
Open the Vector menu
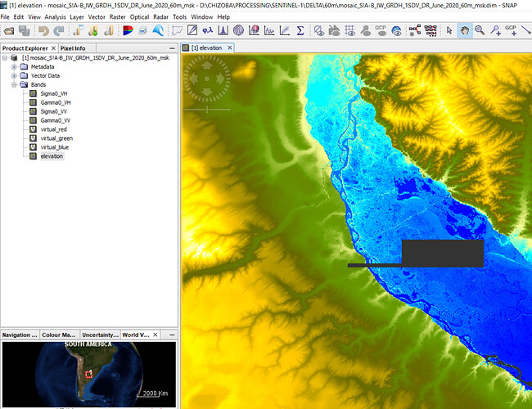[x=97, y=17]
